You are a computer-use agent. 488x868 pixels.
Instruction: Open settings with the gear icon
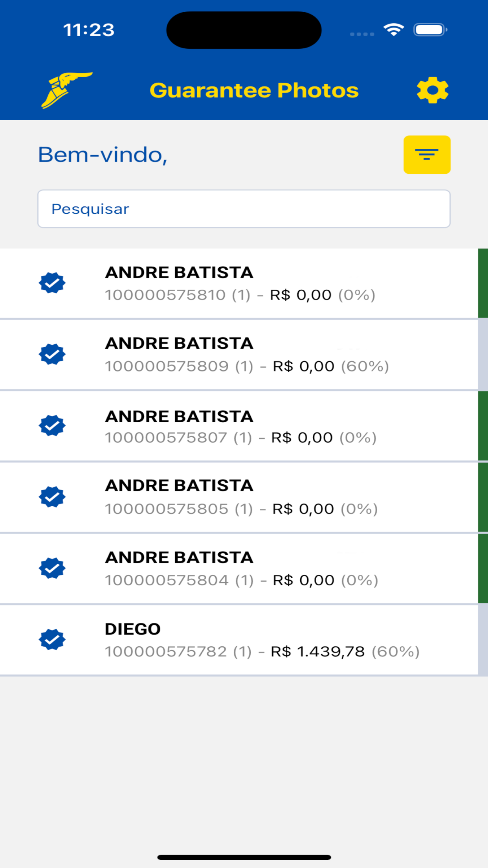click(x=433, y=90)
